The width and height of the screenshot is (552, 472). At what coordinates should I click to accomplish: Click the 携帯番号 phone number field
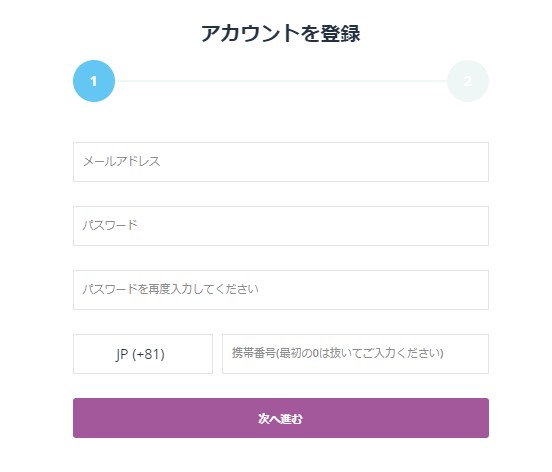356,354
